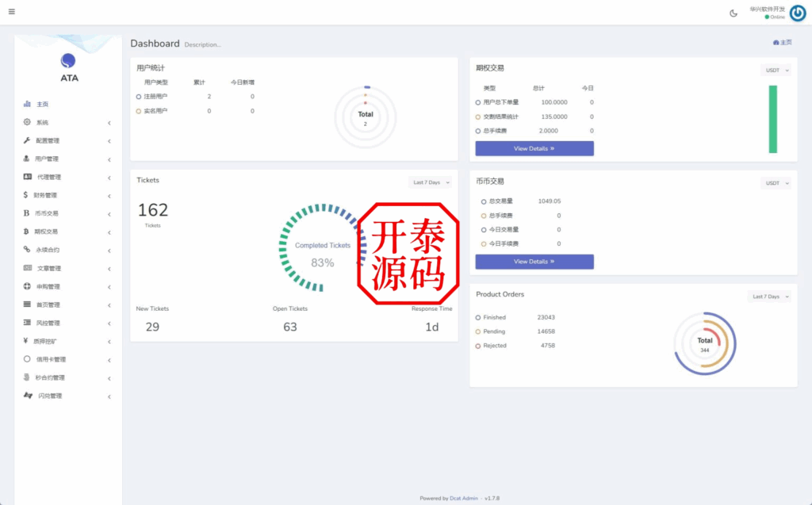812x505 pixels.
Task: Expand the 系统 menu chevron
Action: [x=109, y=123]
